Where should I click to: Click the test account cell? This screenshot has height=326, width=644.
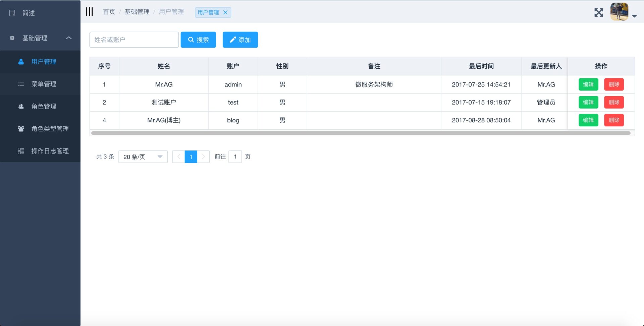point(233,102)
